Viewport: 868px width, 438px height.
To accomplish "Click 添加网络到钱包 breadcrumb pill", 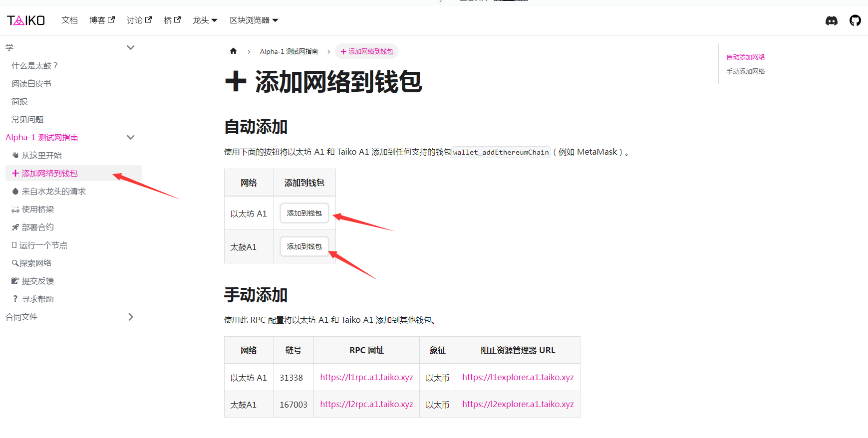I will point(367,51).
